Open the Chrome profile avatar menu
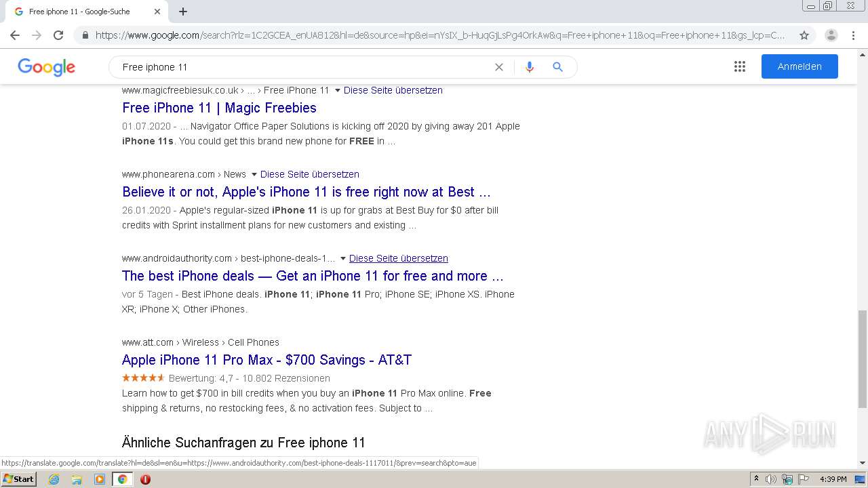 point(831,35)
